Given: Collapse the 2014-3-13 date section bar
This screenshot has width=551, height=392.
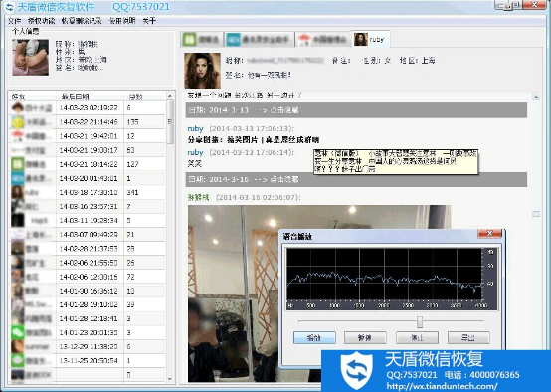Looking at the screenshot, I should click(x=356, y=110).
